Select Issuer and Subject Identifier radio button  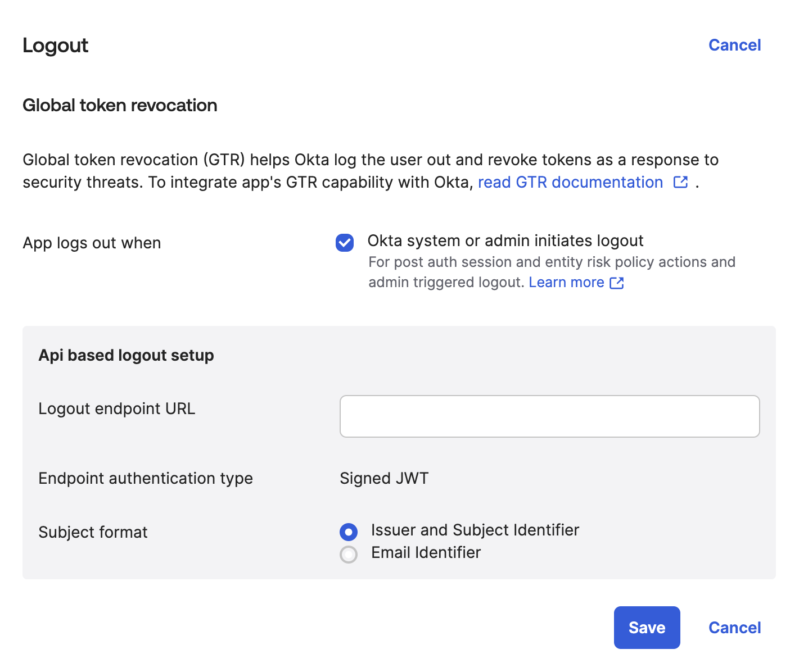click(x=349, y=532)
